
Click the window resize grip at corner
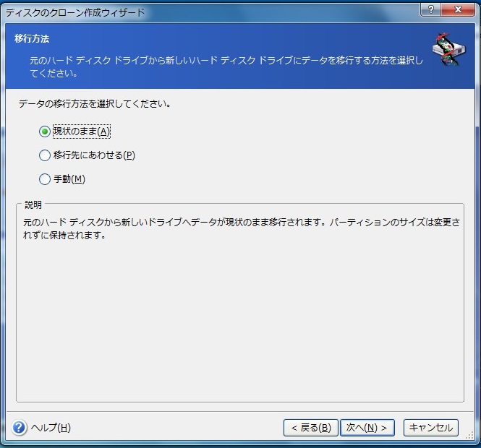pyautogui.click(x=469, y=436)
